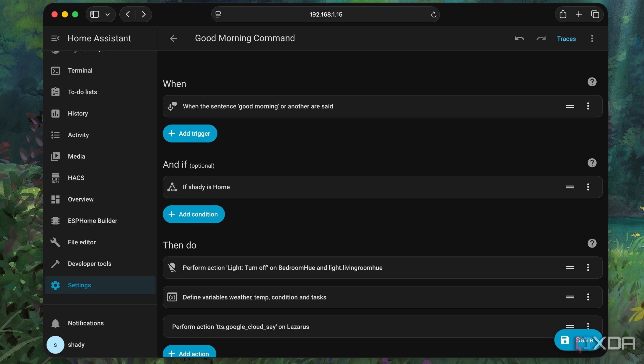Open a new Safari tab
The image size is (644, 364).
click(578, 14)
